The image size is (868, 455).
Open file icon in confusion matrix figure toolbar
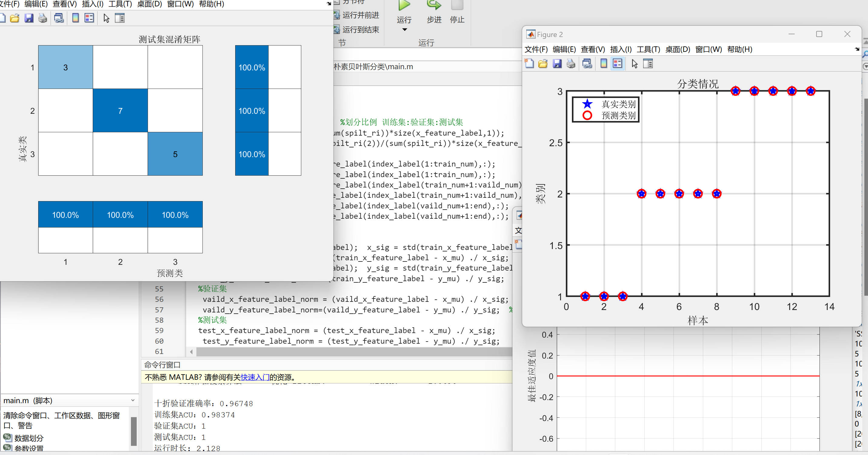(x=15, y=18)
